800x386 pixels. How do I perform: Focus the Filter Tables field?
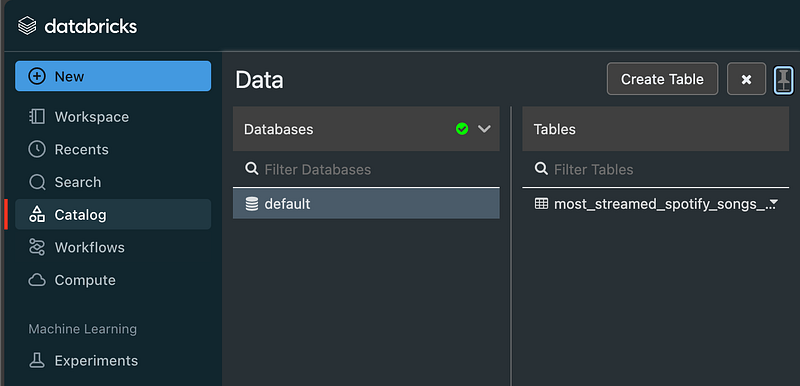pos(656,169)
